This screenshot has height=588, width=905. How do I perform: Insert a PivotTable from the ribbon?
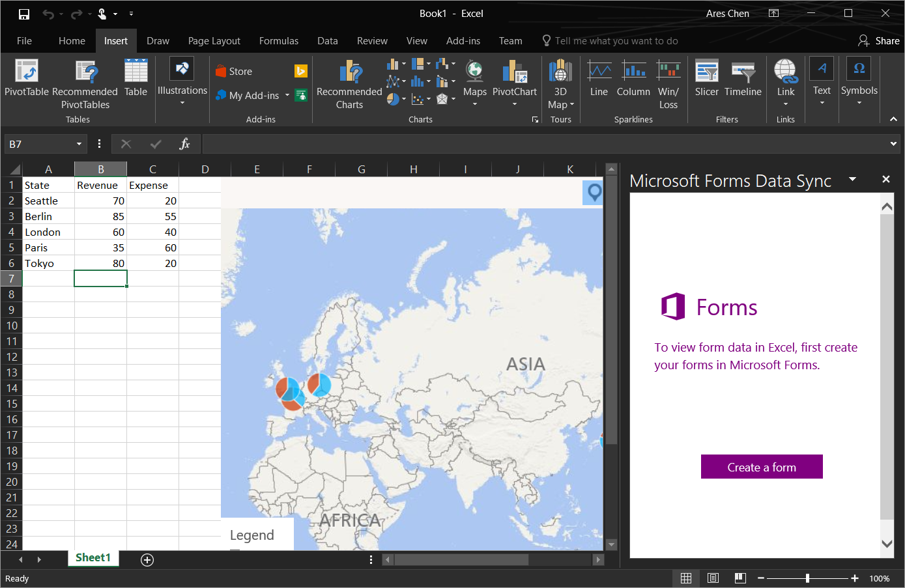coord(27,78)
